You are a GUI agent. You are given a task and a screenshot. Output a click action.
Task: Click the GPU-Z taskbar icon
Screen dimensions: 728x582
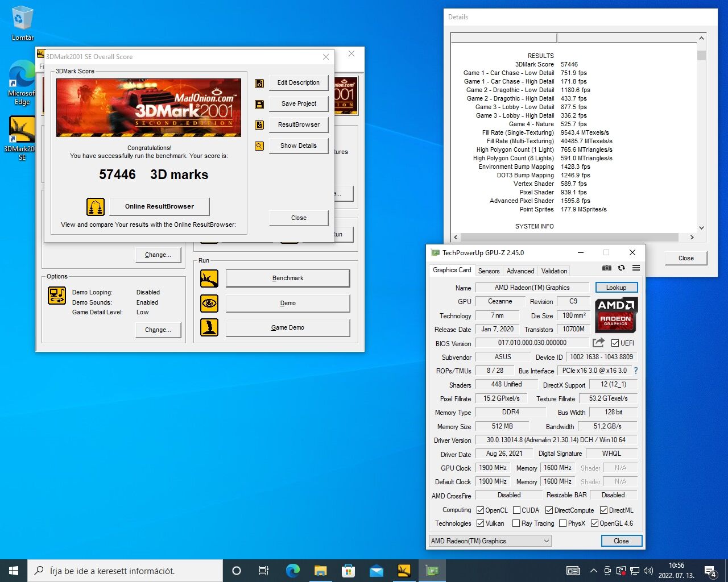tap(432, 571)
